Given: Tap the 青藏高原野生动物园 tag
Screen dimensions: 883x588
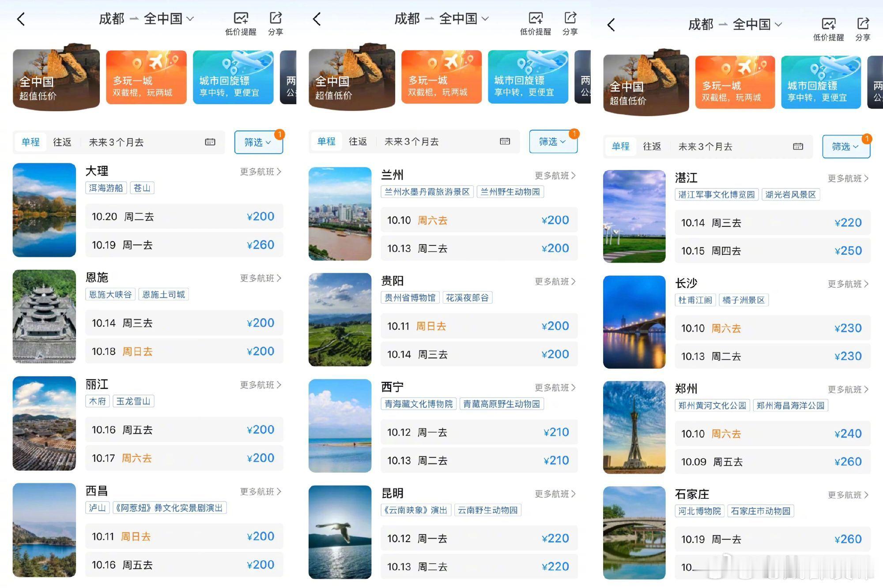Looking at the screenshot, I should tap(502, 404).
